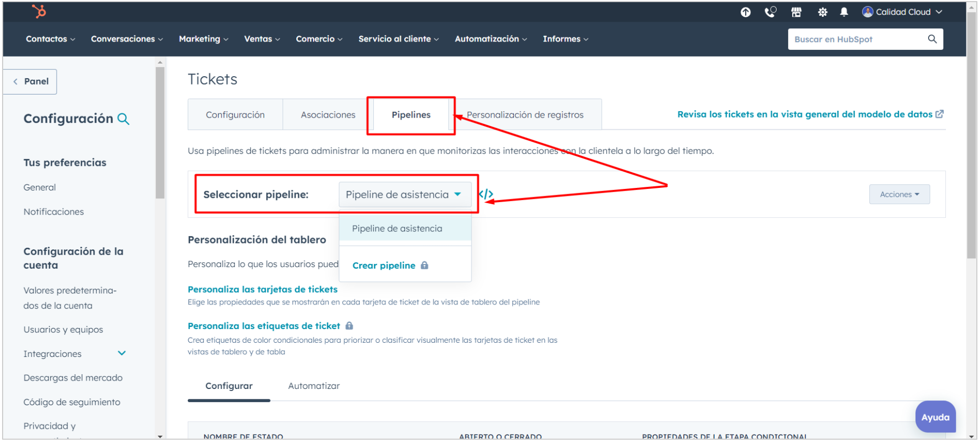Open the Acciones dropdown
The height and width of the screenshot is (443, 980).
click(899, 194)
